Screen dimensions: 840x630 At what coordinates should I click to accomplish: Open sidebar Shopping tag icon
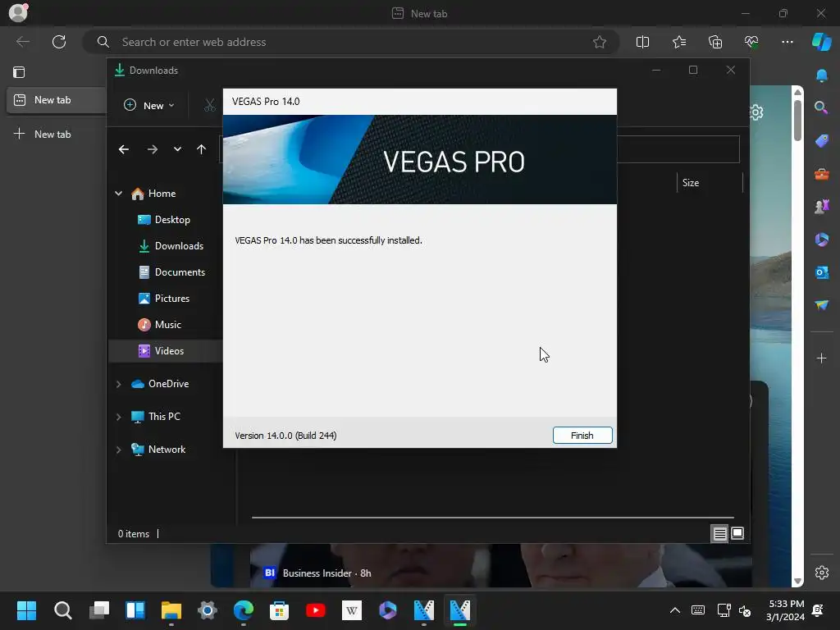coord(821,141)
